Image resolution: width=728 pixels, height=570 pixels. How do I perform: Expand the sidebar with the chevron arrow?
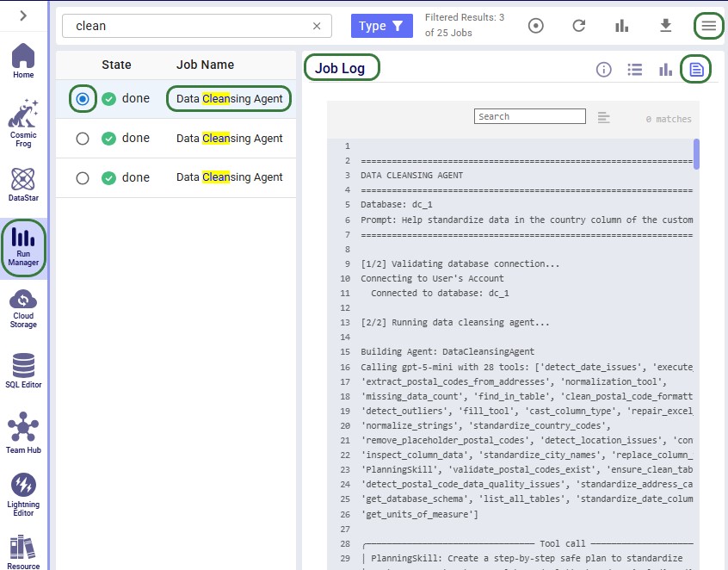coord(23,15)
